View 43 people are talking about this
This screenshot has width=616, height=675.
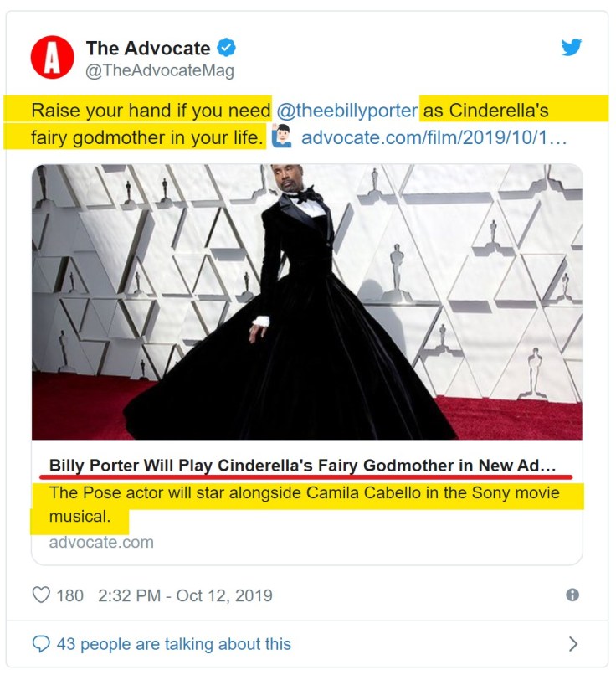[x=174, y=644]
